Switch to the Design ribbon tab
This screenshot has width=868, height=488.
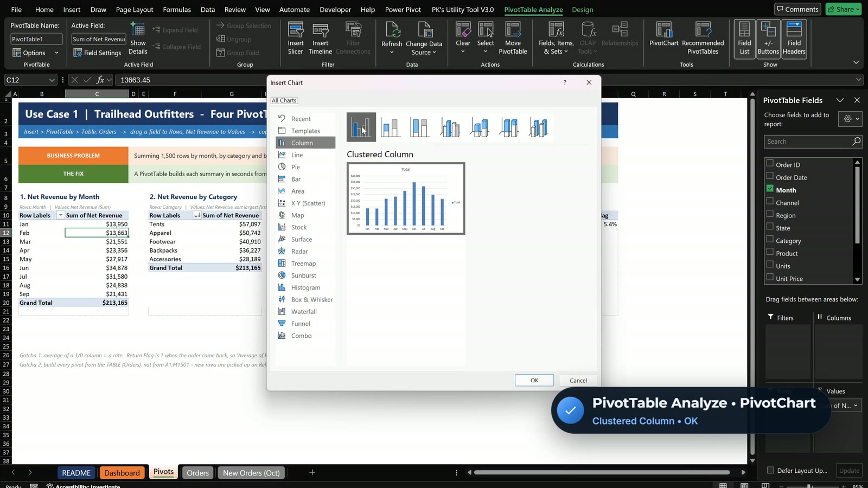click(583, 9)
